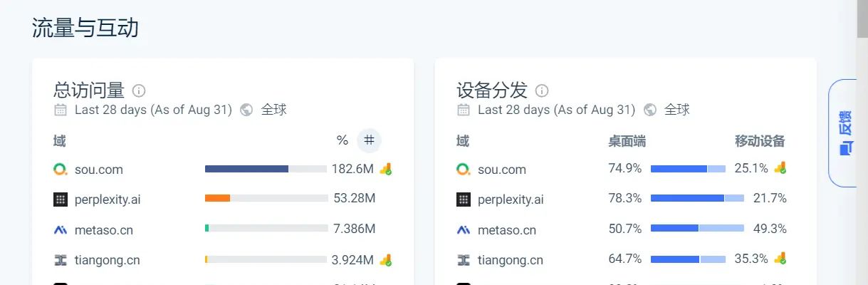Click the tiangong.cn favicon in 设备分发 card

pos(464,260)
